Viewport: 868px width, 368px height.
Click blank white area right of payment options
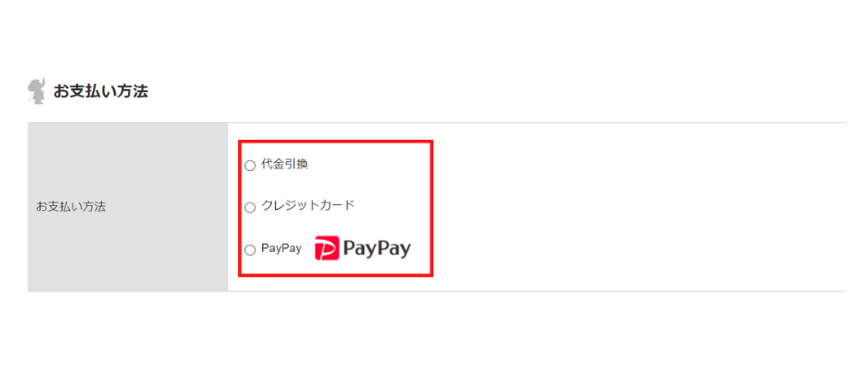point(636,207)
